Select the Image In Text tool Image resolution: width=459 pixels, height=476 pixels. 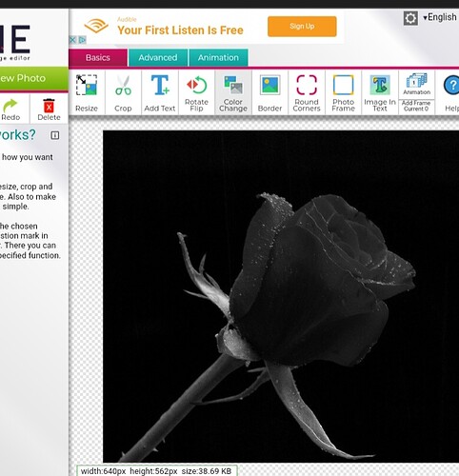380,92
